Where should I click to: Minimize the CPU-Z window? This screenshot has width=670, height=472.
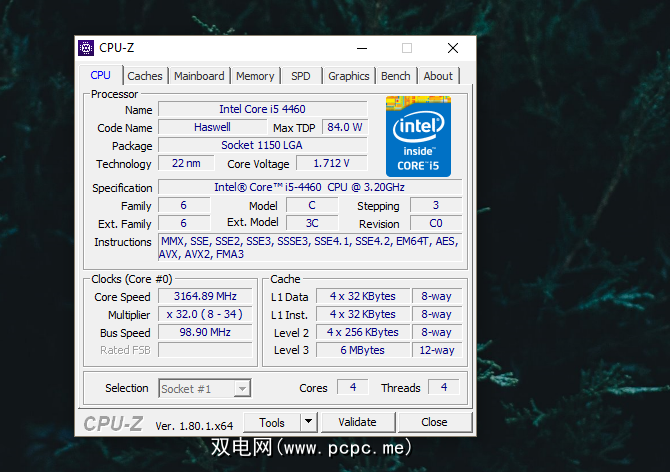tap(362, 48)
